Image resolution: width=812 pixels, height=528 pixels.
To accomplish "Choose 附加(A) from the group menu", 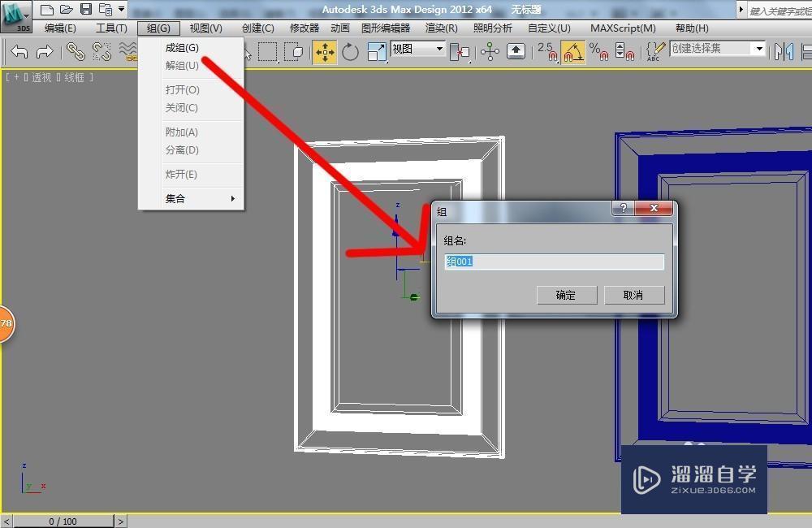I will tap(191, 132).
